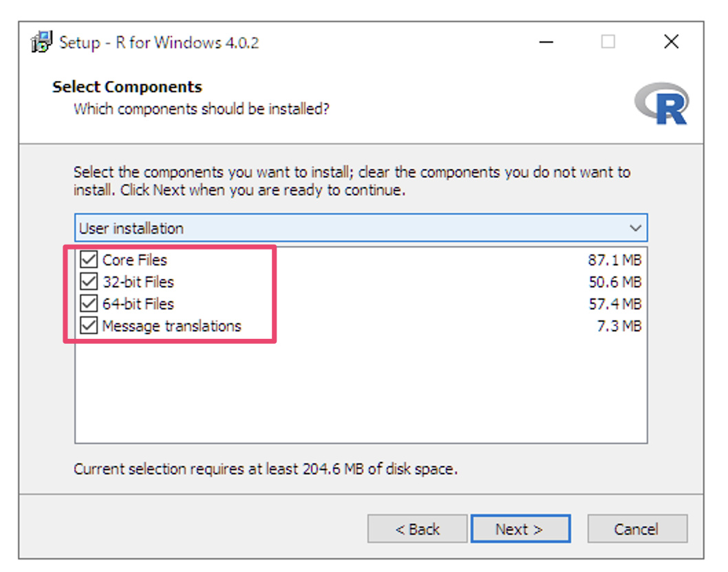Select the 50.6 MB size entry
The width and height of the screenshot is (728, 572).
point(614,282)
